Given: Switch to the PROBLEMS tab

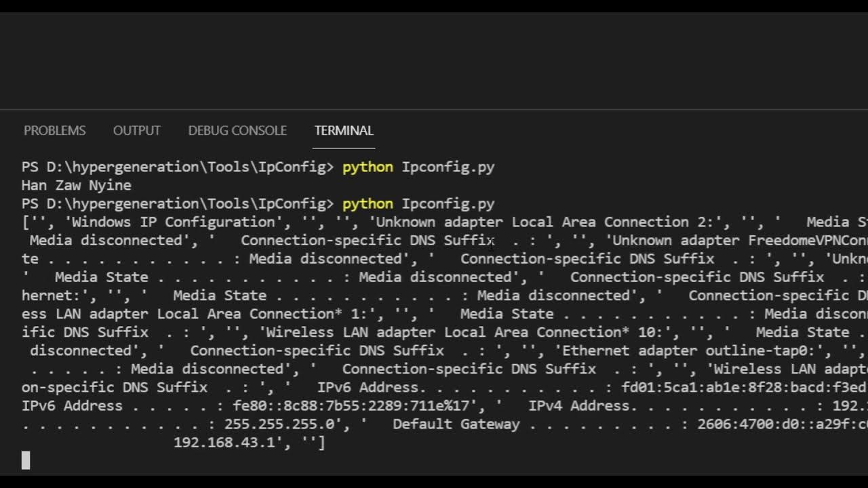Looking at the screenshot, I should 55,130.
